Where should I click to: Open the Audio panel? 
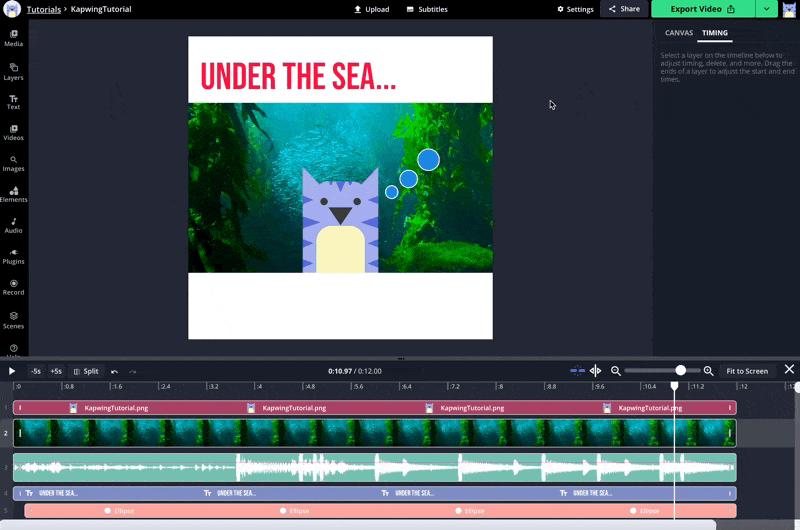14,225
